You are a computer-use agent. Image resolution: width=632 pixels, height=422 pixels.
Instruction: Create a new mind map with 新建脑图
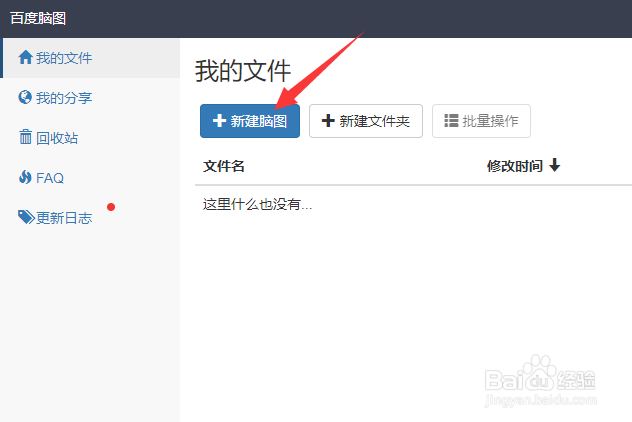point(250,121)
